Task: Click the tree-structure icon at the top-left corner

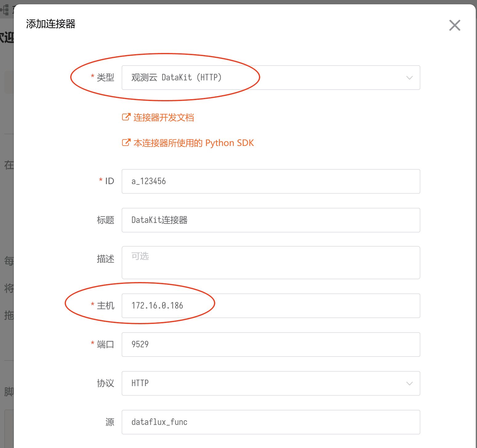Action: [x=5, y=10]
